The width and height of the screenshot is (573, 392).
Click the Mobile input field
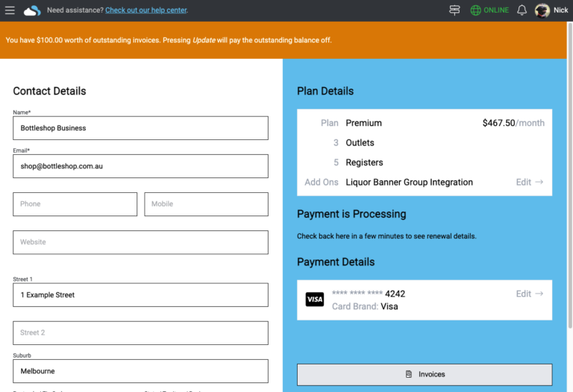click(x=206, y=204)
